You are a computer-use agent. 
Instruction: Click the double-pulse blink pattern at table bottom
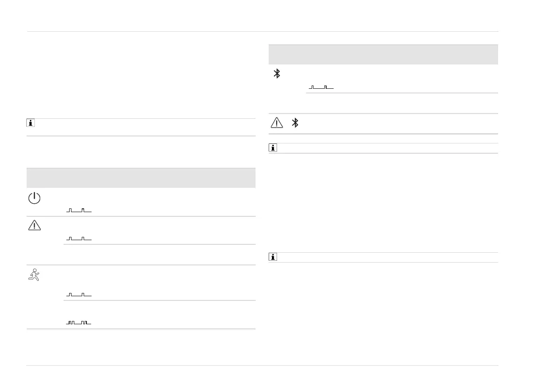point(78,323)
